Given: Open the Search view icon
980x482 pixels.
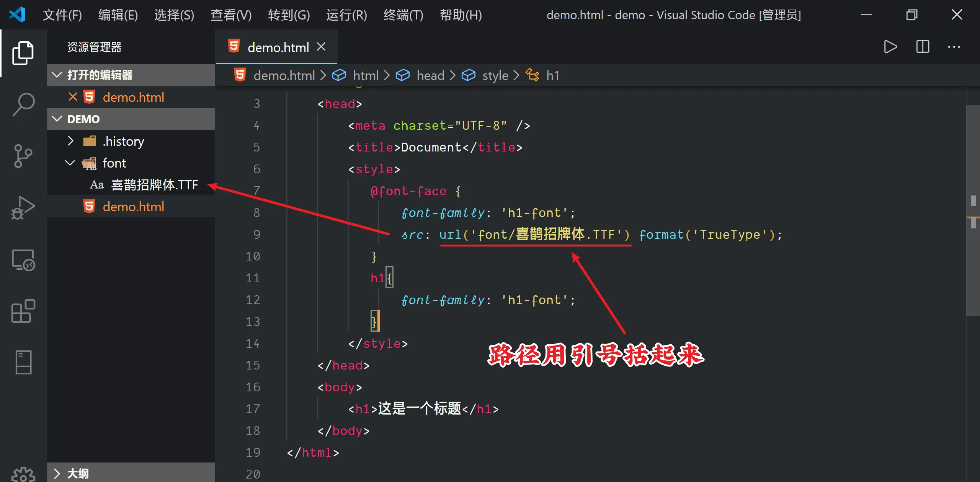Looking at the screenshot, I should coord(23,104).
